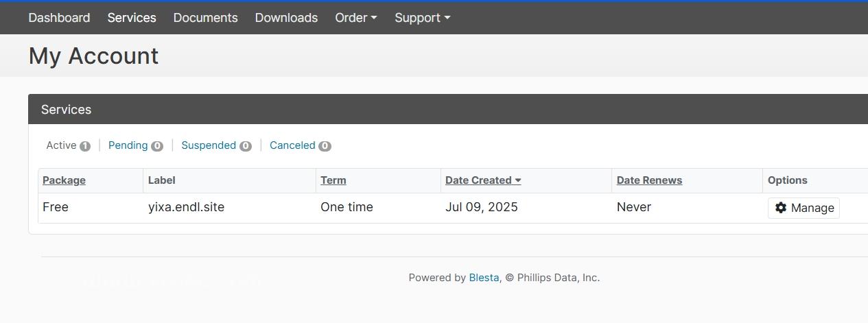
Task: Sort services by Term column
Action: pos(333,180)
